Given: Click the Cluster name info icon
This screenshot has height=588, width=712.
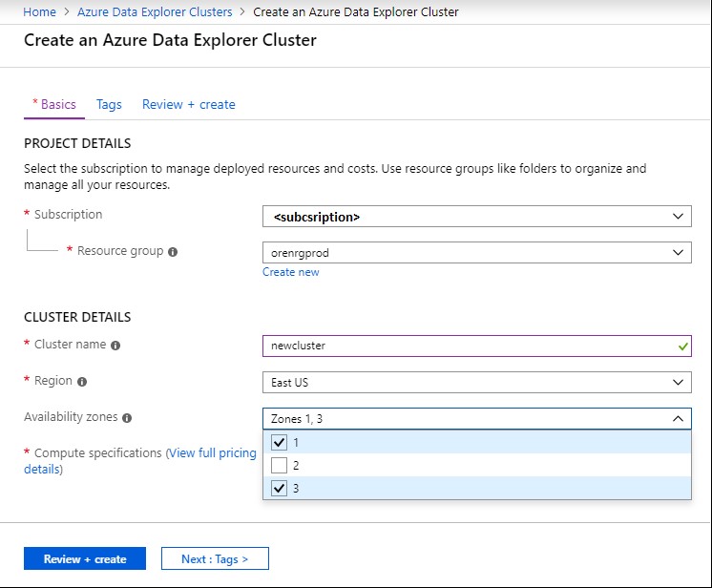Looking at the screenshot, I should (x=115, y=346).
